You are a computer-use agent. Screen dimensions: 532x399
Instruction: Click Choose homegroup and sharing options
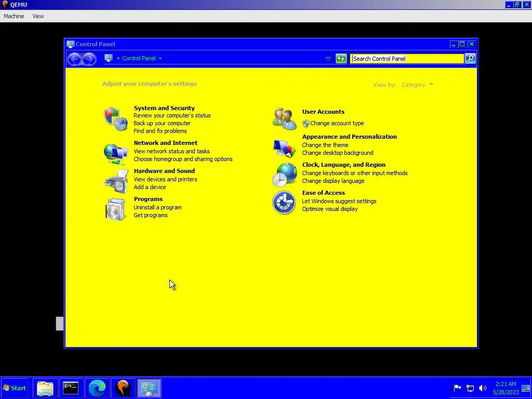pyautogui.click(x=183, y=159)
